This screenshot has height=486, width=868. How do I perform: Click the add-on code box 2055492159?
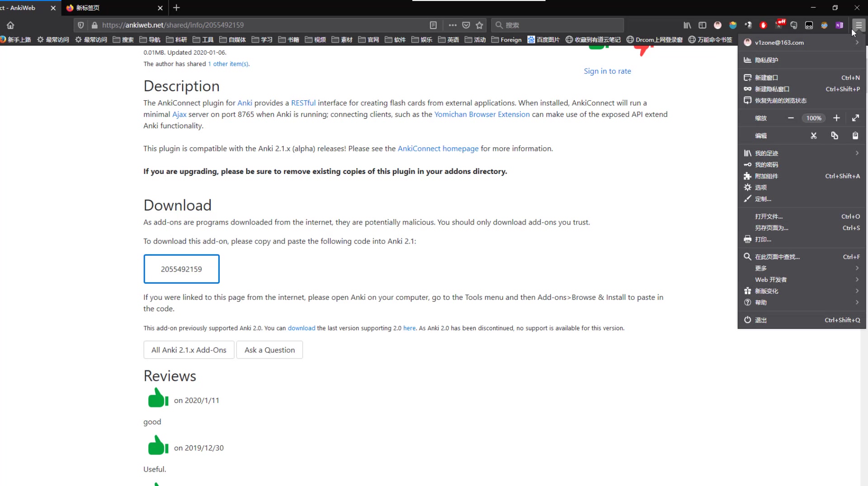181,269
